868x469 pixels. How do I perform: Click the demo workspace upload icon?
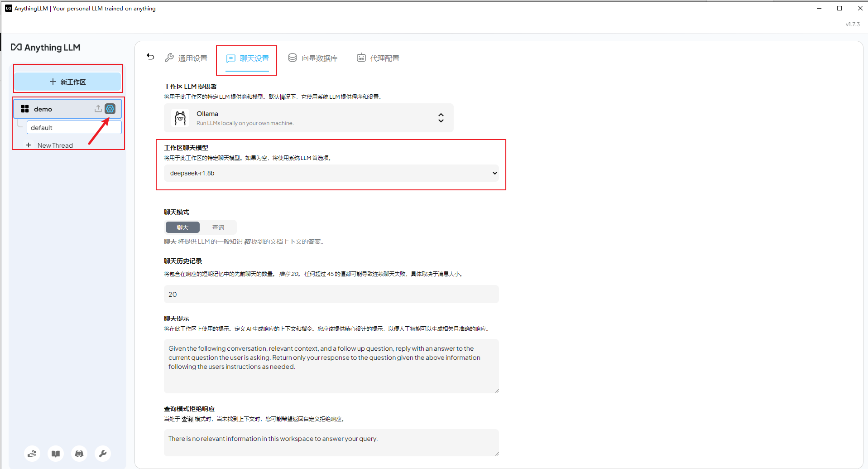point(98,109)
